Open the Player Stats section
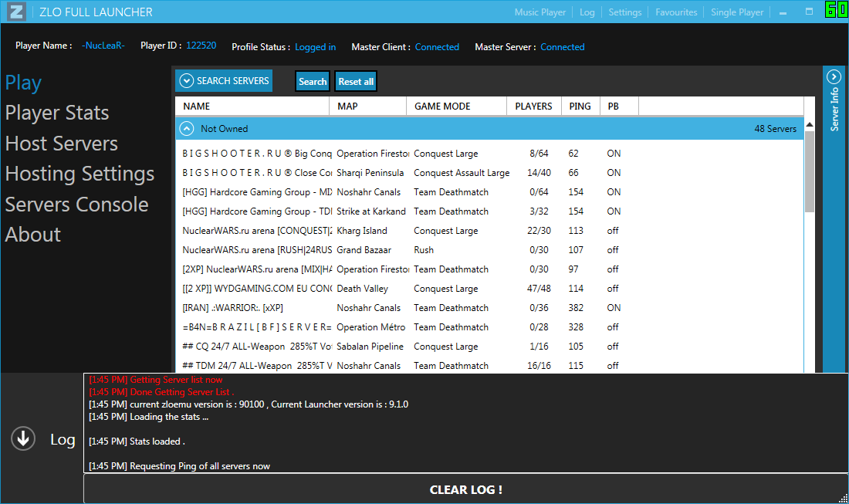This screenshot has width=849, height=504. [x=57, y=113]
